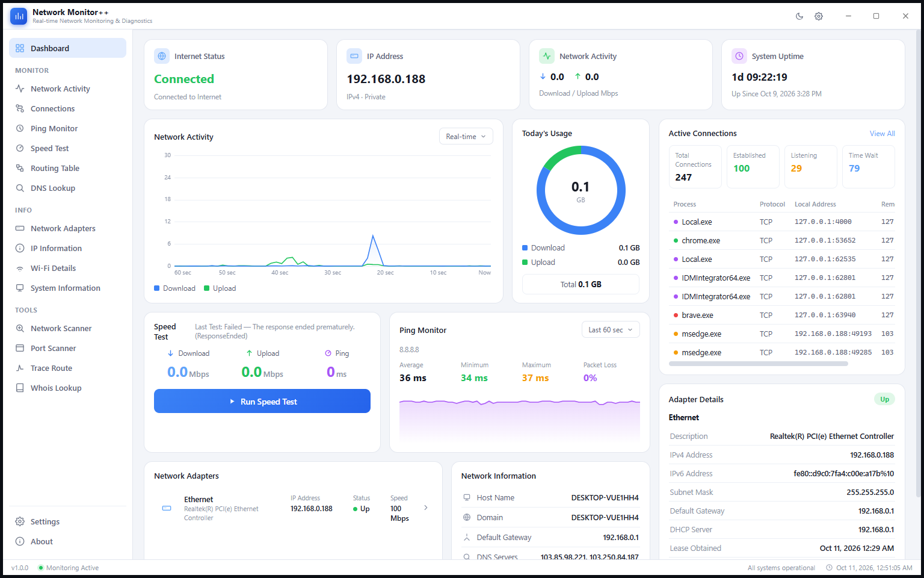This screenshot has width=924, height=578.
Task: Click the Network Monitor++ app logo
Action: [19, 16]
